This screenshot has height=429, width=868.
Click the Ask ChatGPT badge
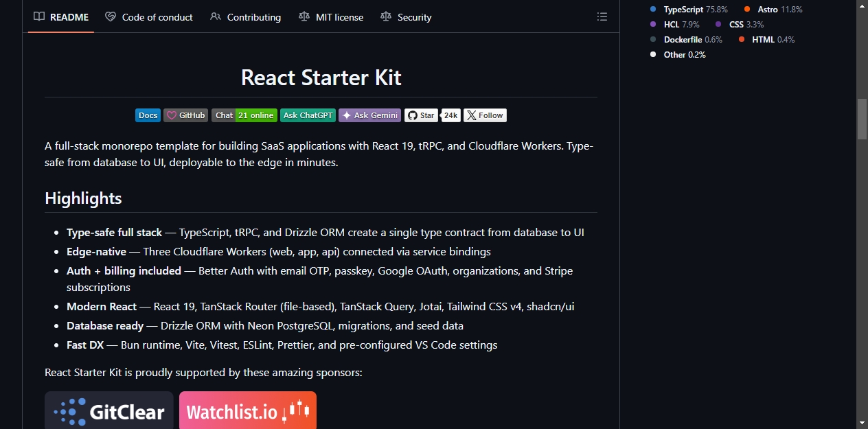[x=308, y=115]
